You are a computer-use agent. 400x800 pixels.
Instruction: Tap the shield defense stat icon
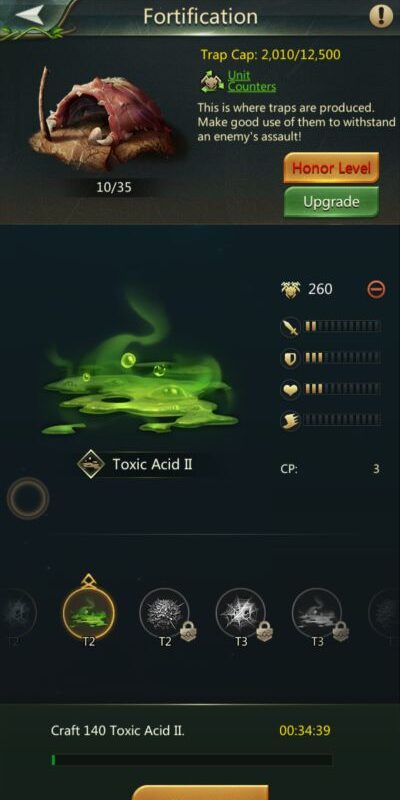(290, 359)
